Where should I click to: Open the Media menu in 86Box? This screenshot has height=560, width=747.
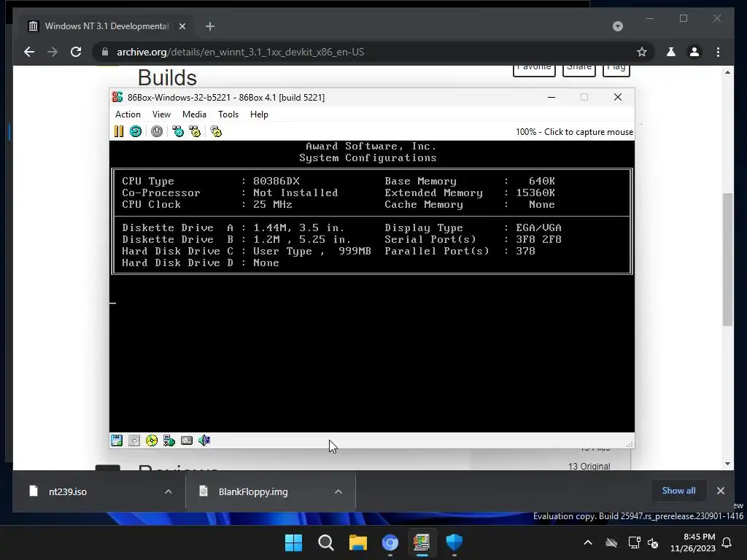point(194,114)
